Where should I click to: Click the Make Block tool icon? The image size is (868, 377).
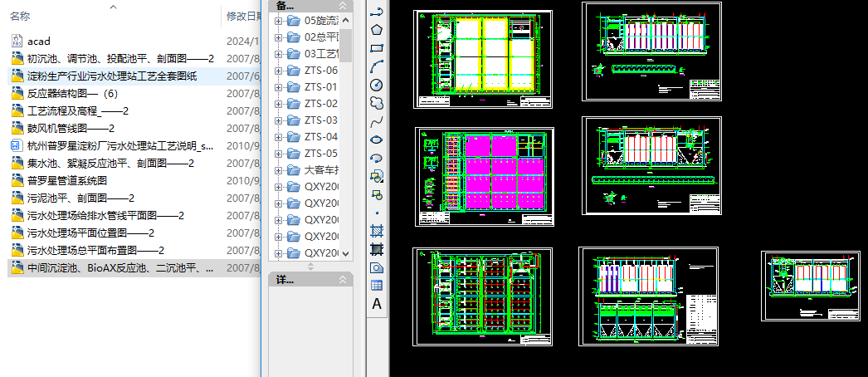(377, 194)
